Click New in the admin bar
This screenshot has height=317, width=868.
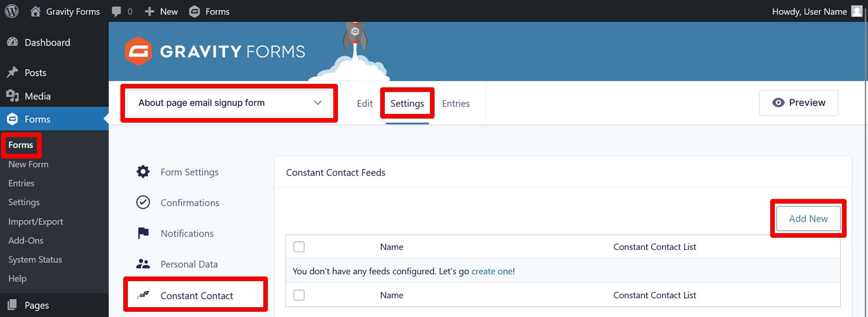169,12
